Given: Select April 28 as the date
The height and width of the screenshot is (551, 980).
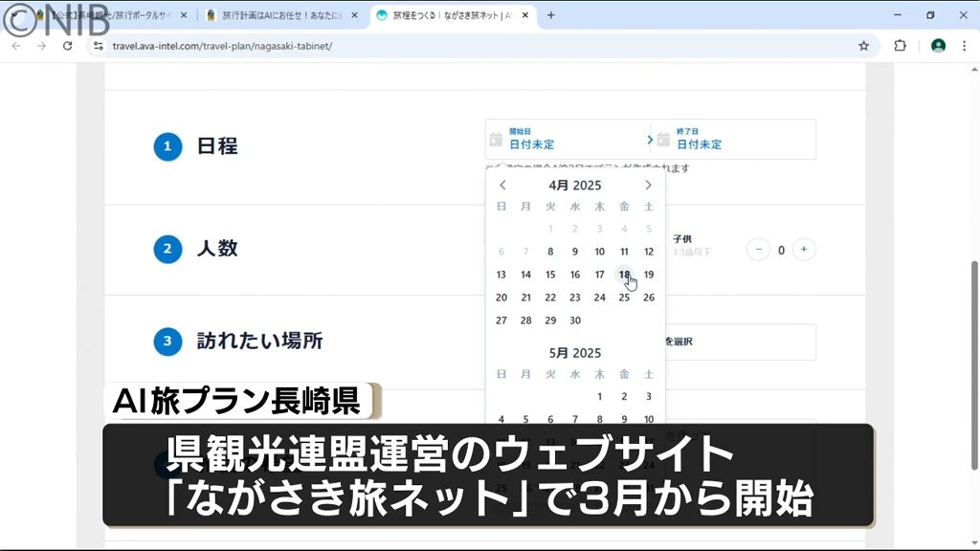Looking at the screenshot, I should 525,320.
